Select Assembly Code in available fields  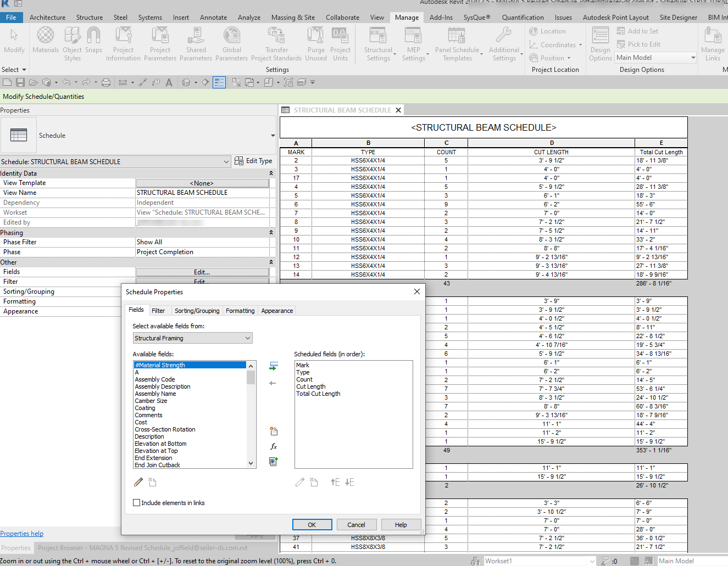click(x=155, y=379)
